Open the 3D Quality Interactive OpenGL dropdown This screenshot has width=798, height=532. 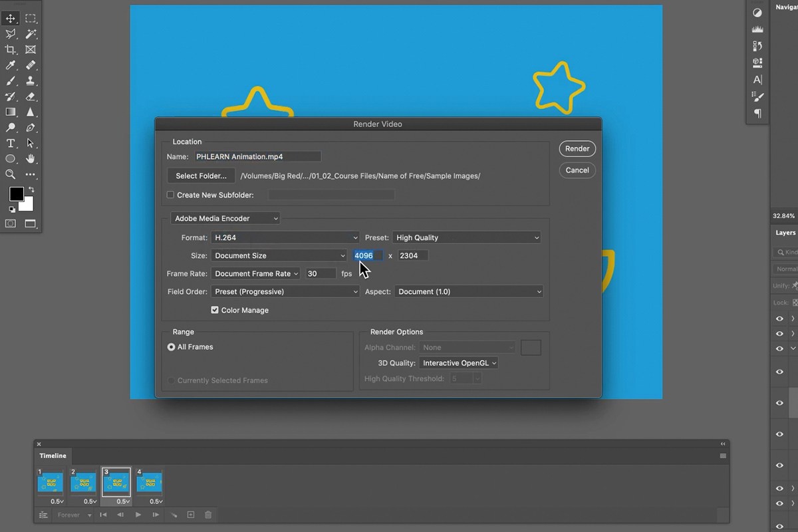tap(459, 363)
